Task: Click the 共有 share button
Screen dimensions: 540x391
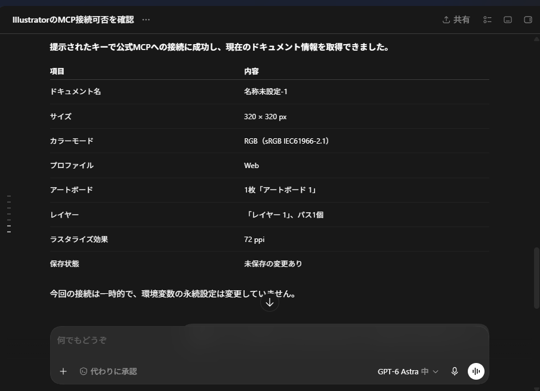Action: [456, 20]
